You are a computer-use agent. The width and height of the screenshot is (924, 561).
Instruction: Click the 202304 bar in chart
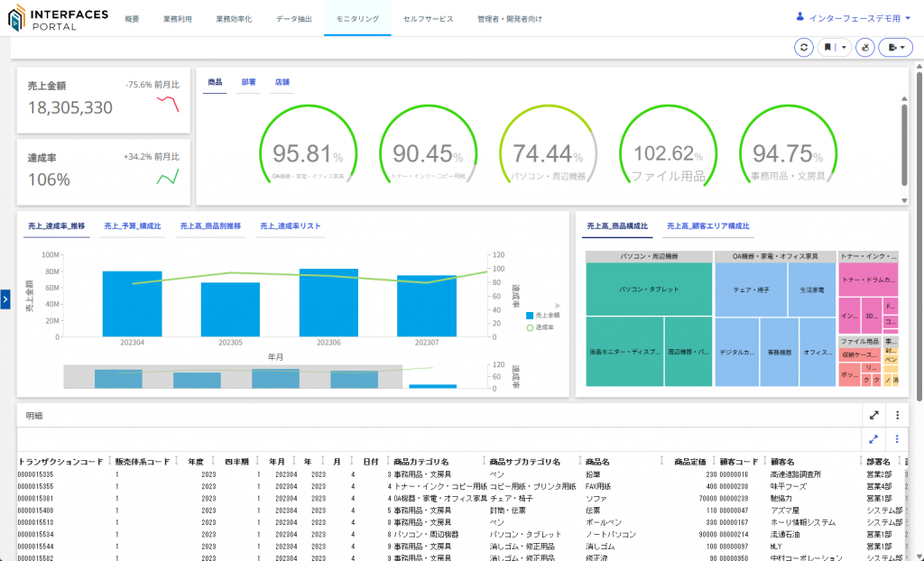click(132, 304)
